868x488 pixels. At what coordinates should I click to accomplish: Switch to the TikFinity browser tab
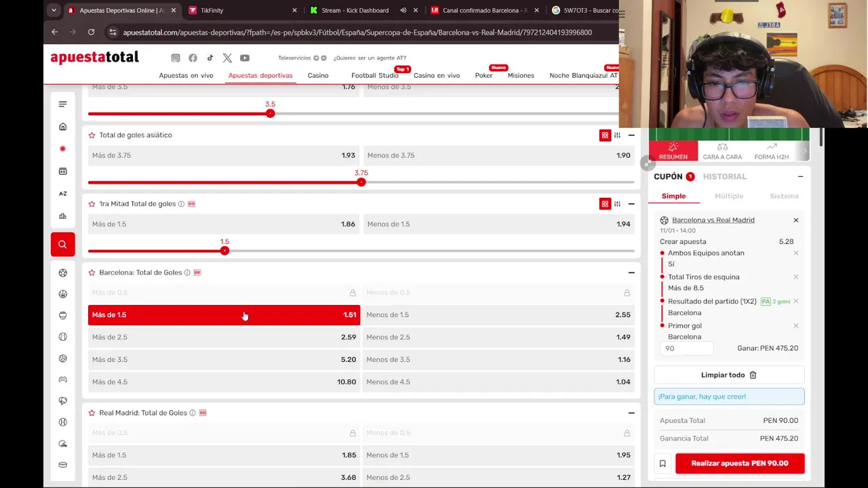242,10
